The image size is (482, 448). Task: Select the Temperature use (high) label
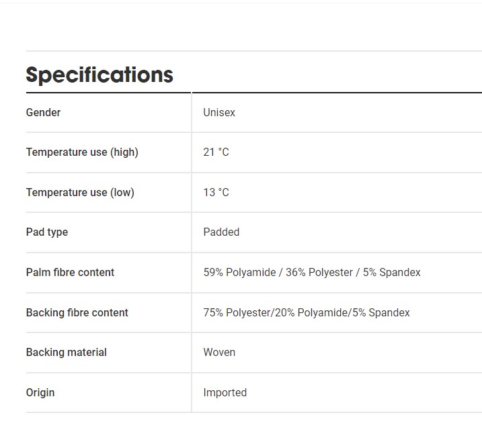click(x=82, y=152)
